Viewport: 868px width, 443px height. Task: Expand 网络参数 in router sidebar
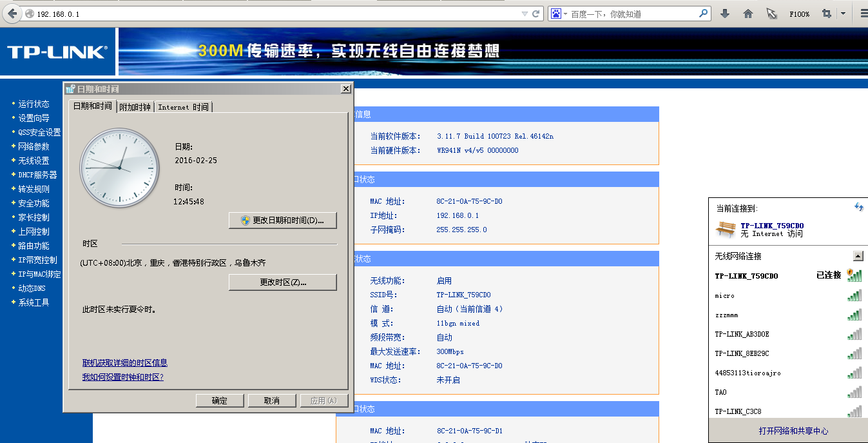coord(34,146)
